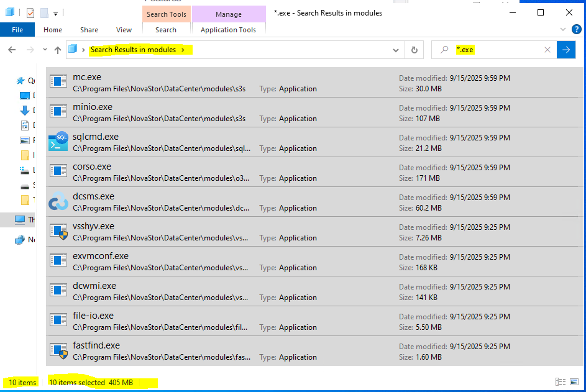Click the file-io.exe application icon
The image size is (586, 392).
click(58, 320)
